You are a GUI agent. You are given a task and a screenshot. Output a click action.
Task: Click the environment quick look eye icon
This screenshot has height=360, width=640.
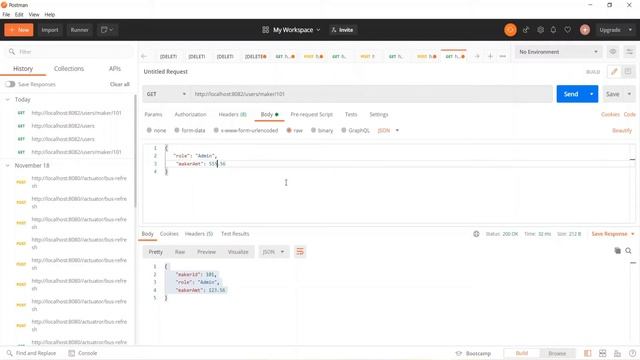tap(613, 52)
